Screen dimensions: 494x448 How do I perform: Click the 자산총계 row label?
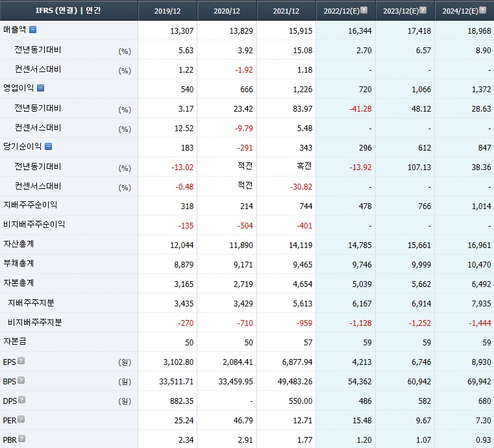tap(18, 244)
